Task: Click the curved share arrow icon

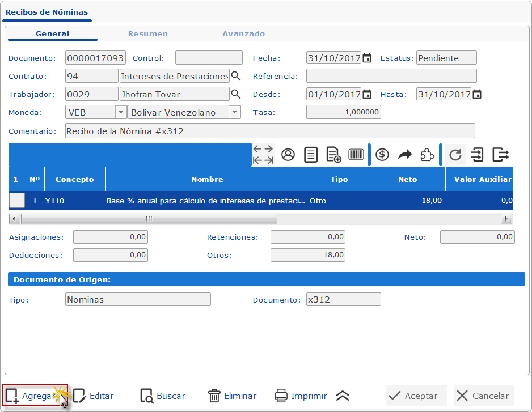Action: 404,155
